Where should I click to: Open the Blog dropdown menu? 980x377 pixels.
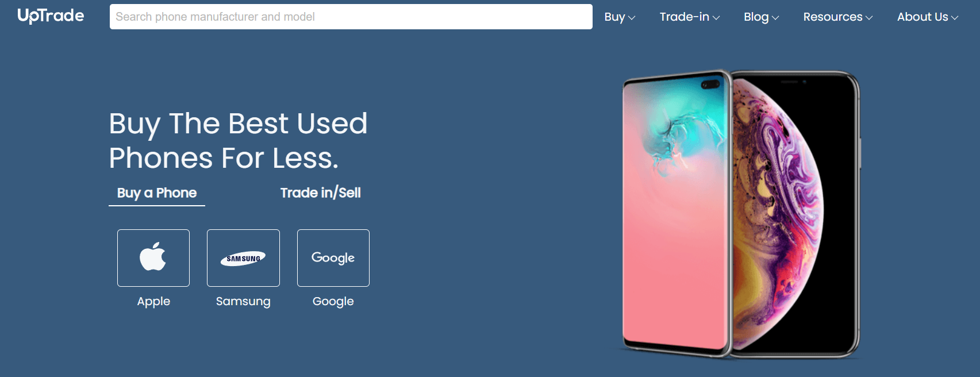pyautogui.click(x=761, y=17)
